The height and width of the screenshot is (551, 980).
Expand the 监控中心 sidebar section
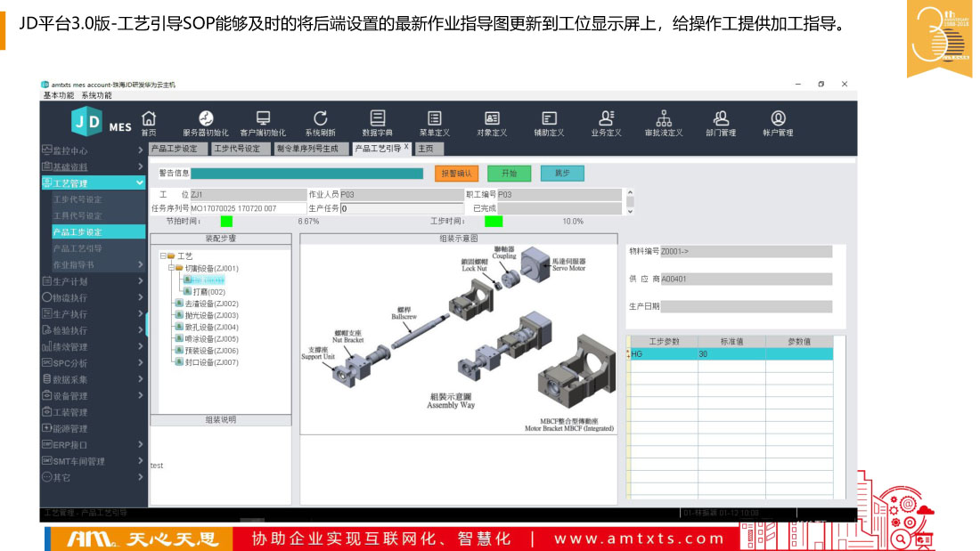click(140, 150)
